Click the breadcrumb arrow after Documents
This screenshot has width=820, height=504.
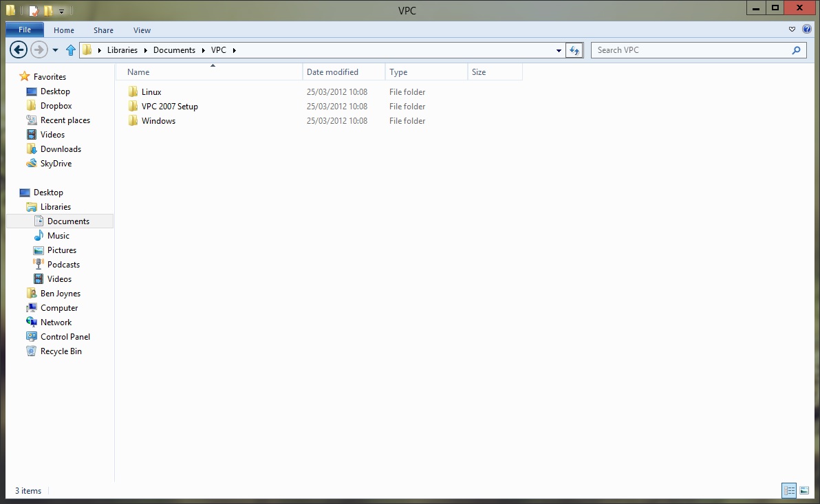(204, 50)
